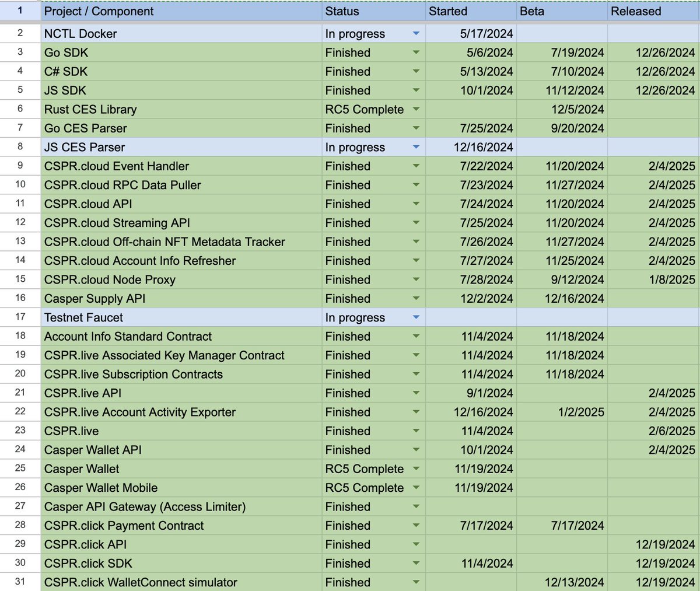Select the Status header cell

click(373, 11)
